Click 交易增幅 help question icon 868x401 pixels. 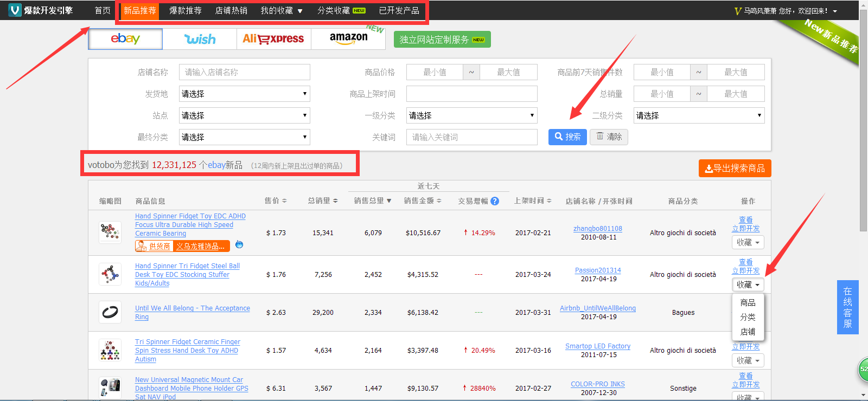tap(495, 201)
